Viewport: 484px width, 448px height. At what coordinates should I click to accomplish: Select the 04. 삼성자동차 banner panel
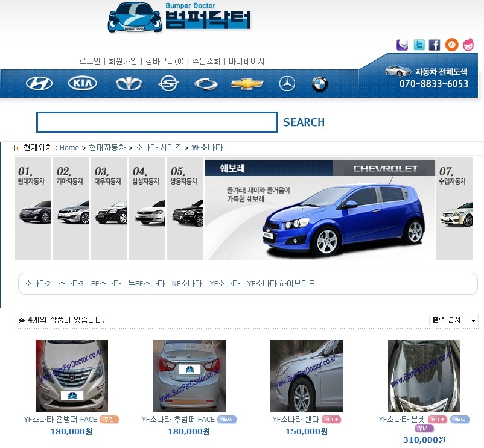147,209
